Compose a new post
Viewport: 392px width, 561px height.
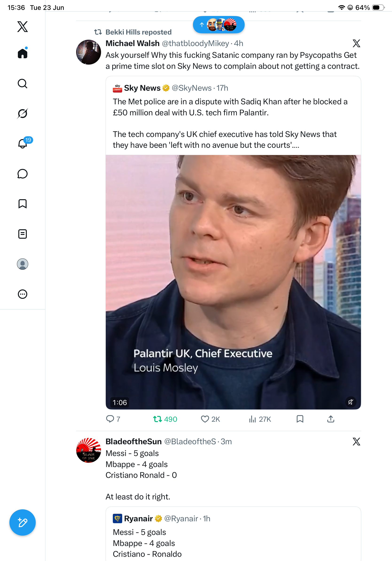click(x=23, y=522)
